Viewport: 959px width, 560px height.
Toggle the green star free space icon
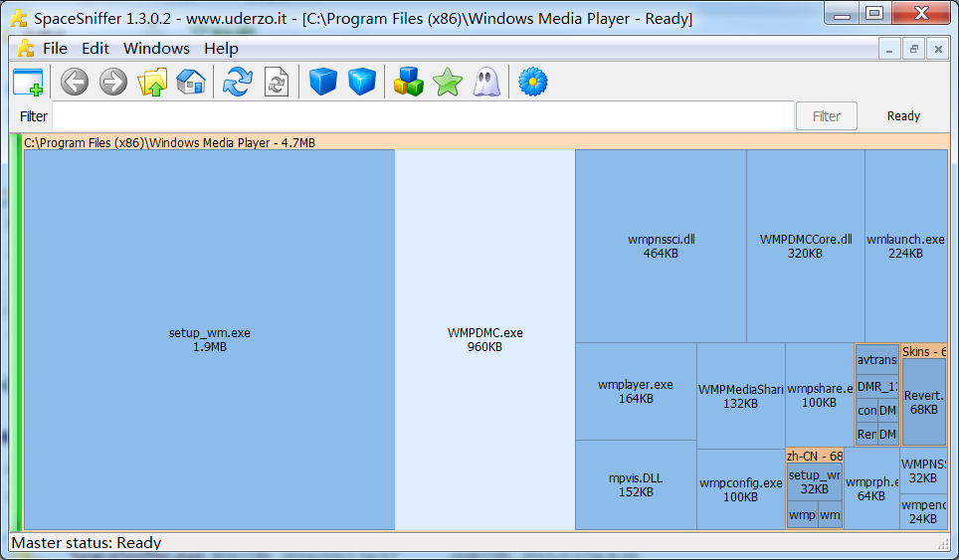pyautogui.click(x=448, y=82)
